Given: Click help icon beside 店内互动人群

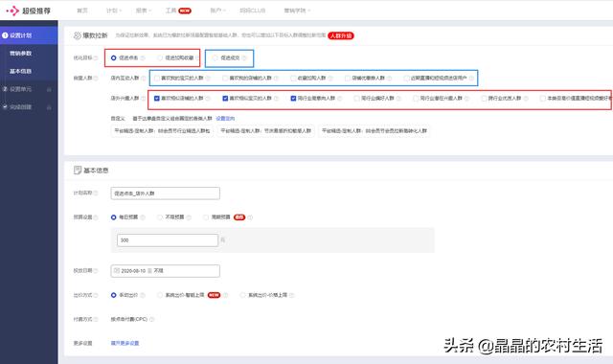Looking at the screenshot, I should (144, 79).
